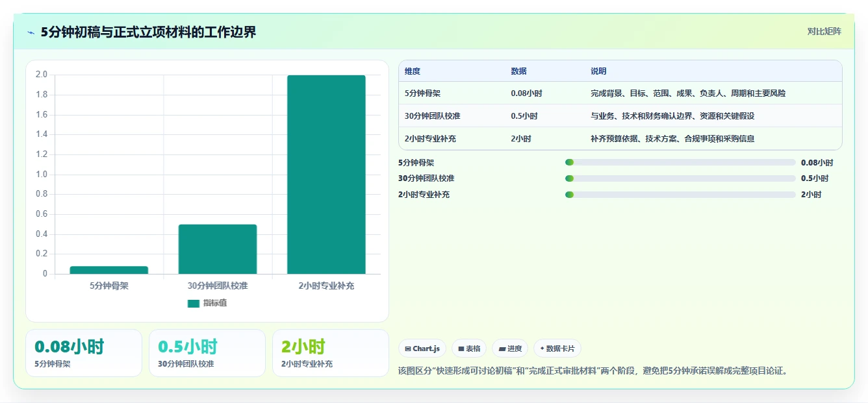This screenshot has height=403, width=868.
Task: Click the 5分钟骨架 progress bar
Action: point(680,163)
